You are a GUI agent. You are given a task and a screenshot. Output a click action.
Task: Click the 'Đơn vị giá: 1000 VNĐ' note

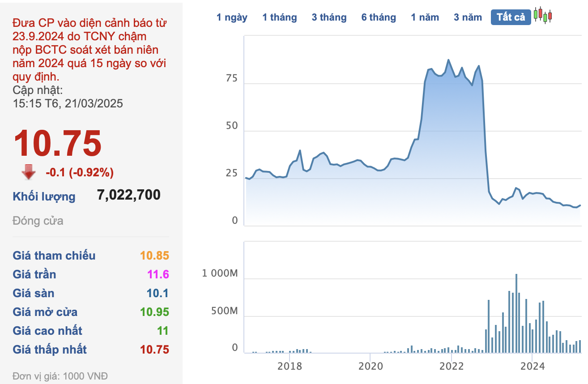click(60, 376)
